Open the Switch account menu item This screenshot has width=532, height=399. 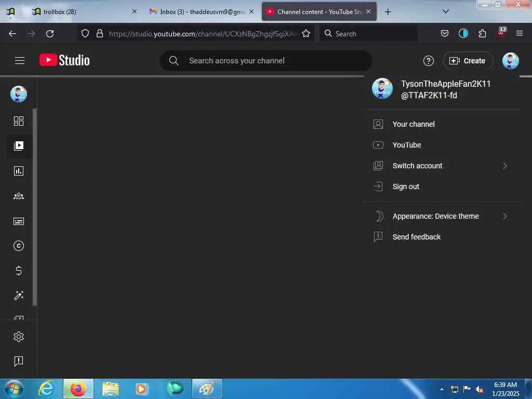pos(442,166)
